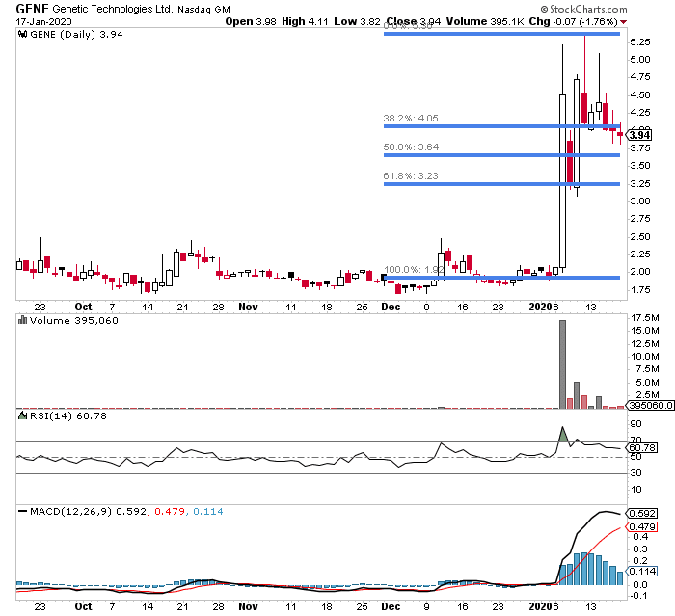Screen dimensions: 675x616
Task: Click Nov on the bottom MACD date axis
Action: 249,606
